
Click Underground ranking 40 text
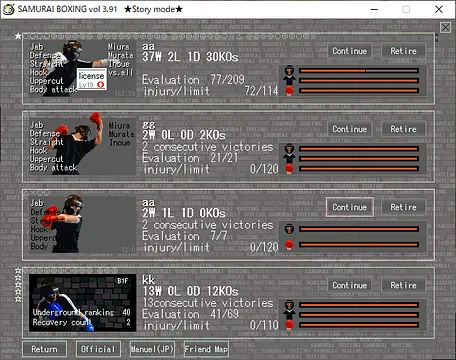coord(81,312)
